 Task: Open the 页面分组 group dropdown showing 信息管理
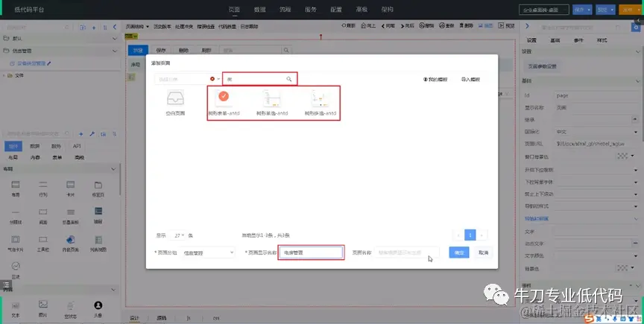(x=208, y=252)
